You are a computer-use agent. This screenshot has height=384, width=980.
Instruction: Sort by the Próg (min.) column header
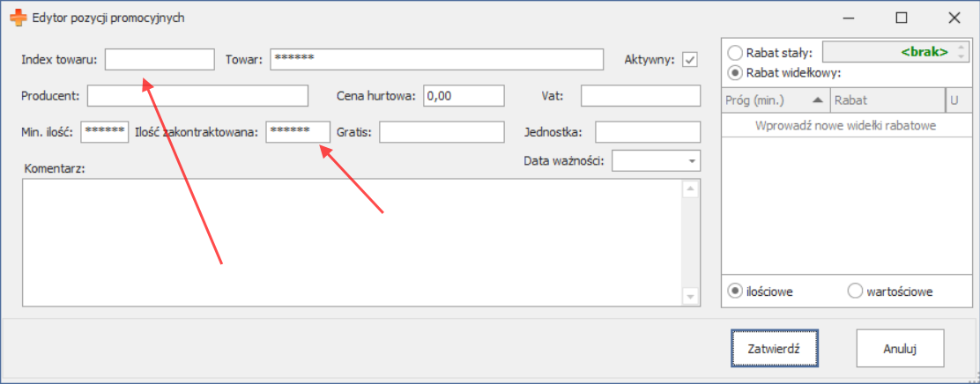tap(776, 100)
